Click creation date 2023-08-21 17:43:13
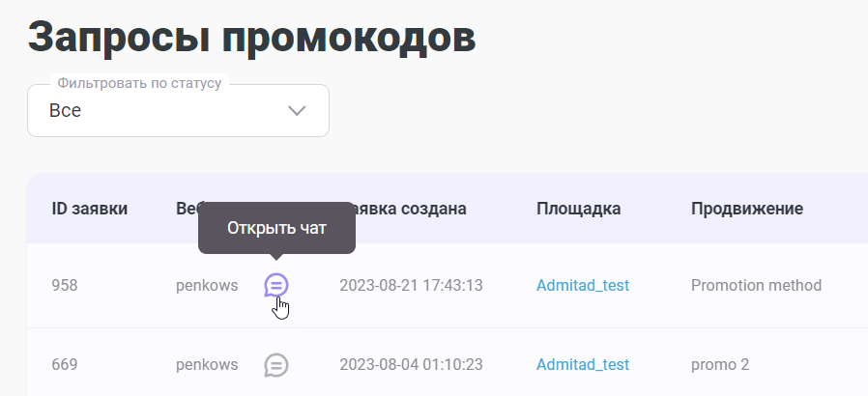 [x=411, y=285]
